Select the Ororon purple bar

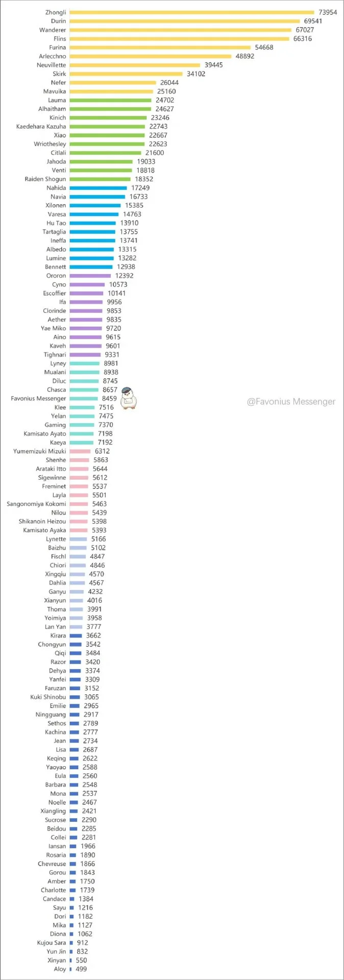pyautogui.click(x=90, y=276)
